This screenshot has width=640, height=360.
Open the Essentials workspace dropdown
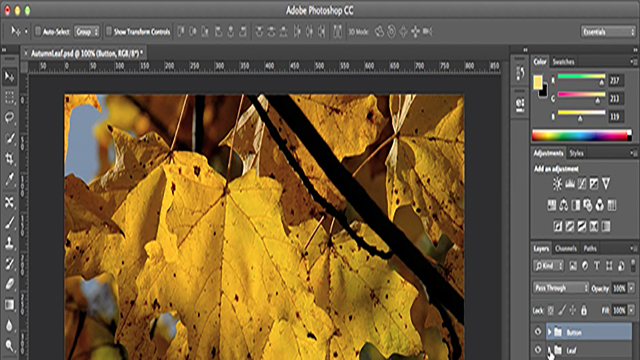click(608, 31)
